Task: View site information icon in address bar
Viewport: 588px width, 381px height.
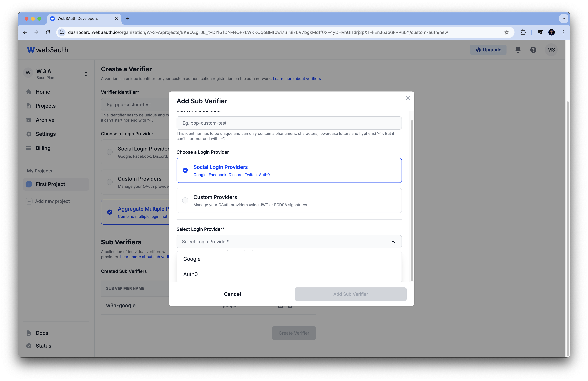Action: tap(62, 32)
